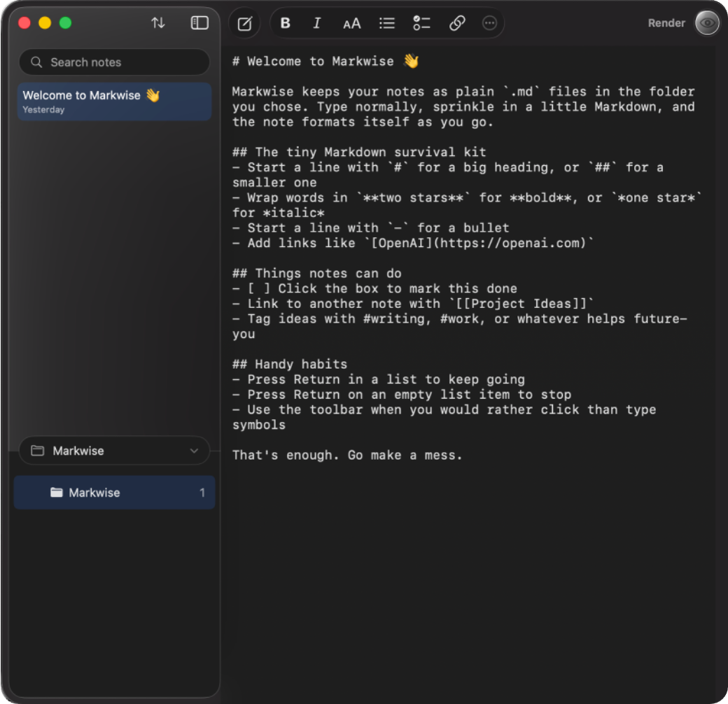This screenshot has width=728, height=704.
Task: Click the search magnifier icon
Action: [x=36, y=62]
